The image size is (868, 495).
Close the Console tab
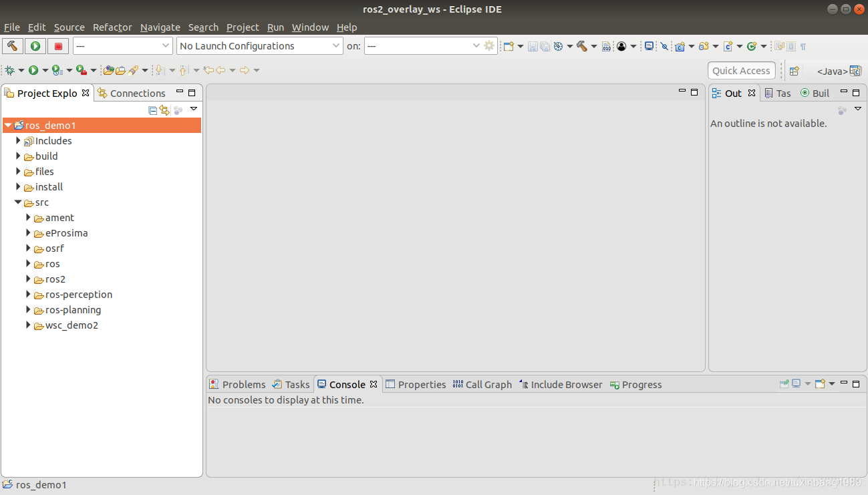point(374,384)
